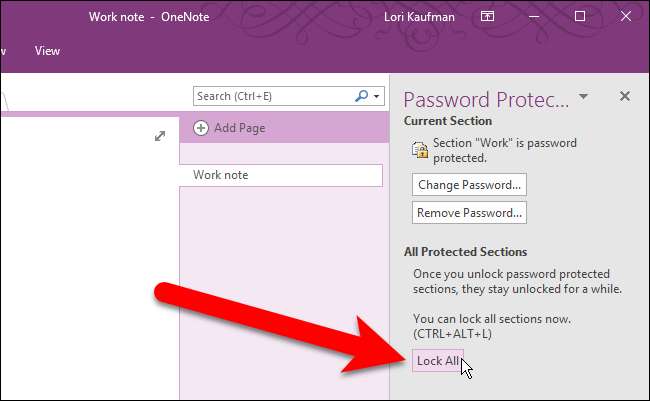Open the Password Protection pane options dropdown
This screenshot has height=401, width=650.
[x=584, y=97]
